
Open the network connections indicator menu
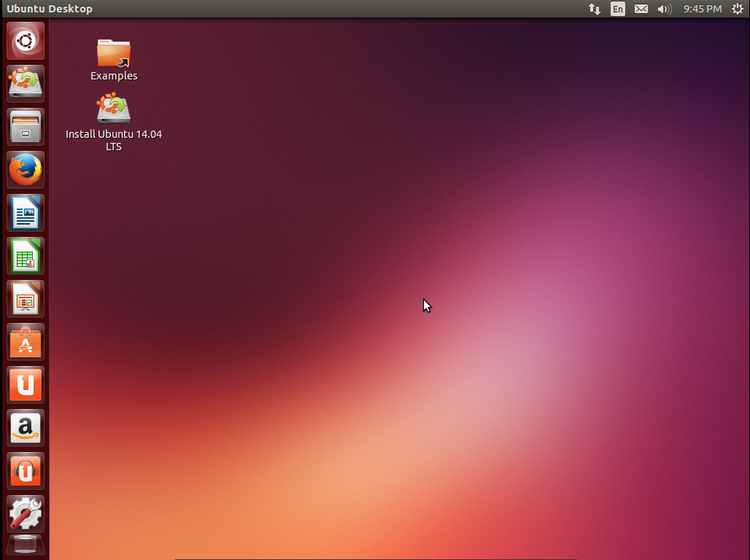pos(595,9)
